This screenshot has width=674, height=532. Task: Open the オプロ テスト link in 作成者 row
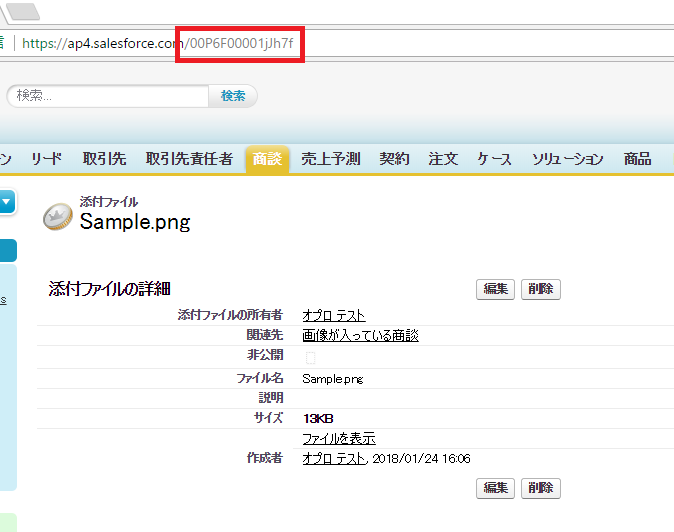coord(334,458)
